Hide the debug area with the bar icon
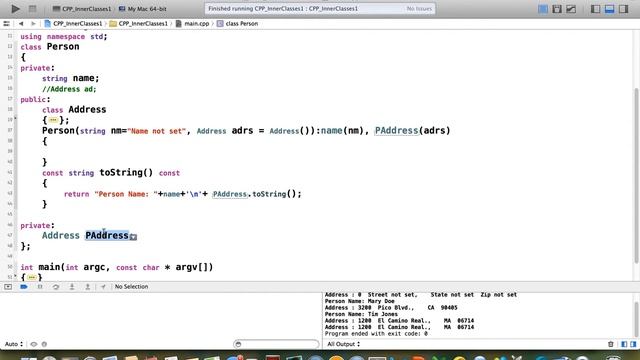 tap(8, 287)
